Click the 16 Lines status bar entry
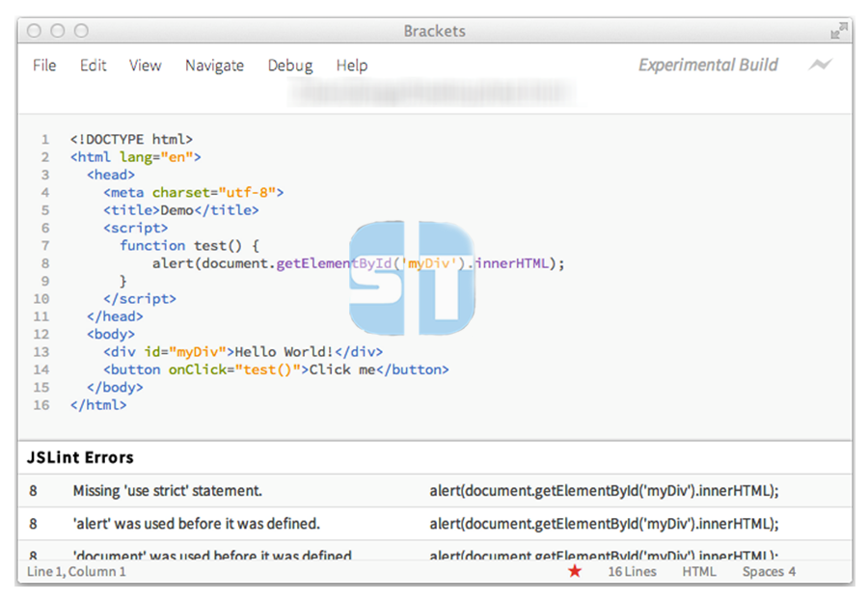This screenshot has height=601, width=868. pos(632,572)
